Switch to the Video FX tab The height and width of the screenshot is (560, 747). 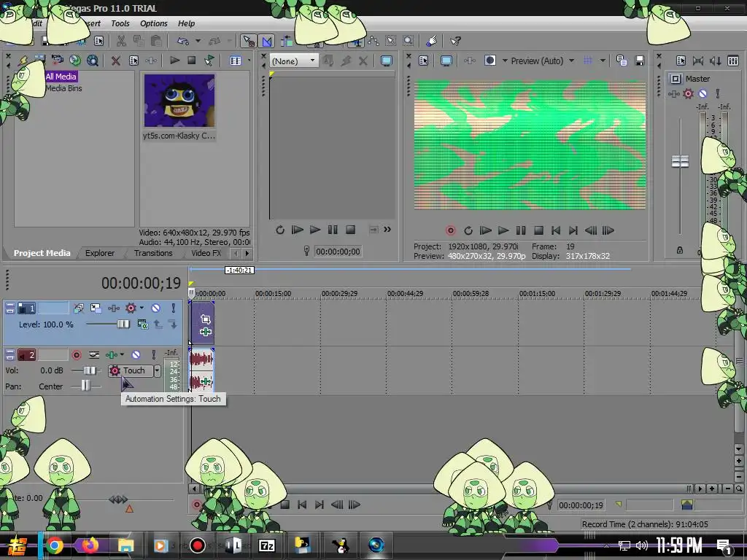click(x=206, y=253)
